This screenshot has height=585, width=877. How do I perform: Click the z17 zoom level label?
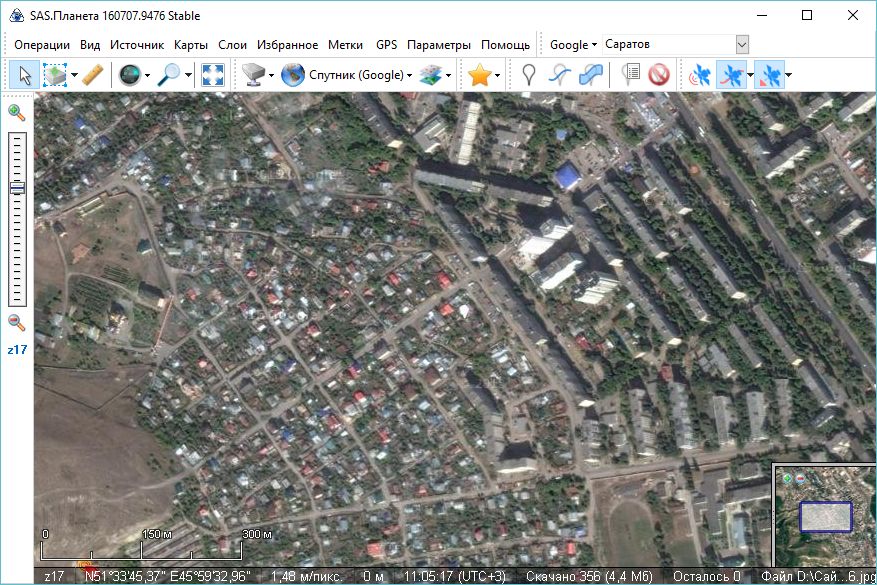pyautogui.click(x=17, y=350)
